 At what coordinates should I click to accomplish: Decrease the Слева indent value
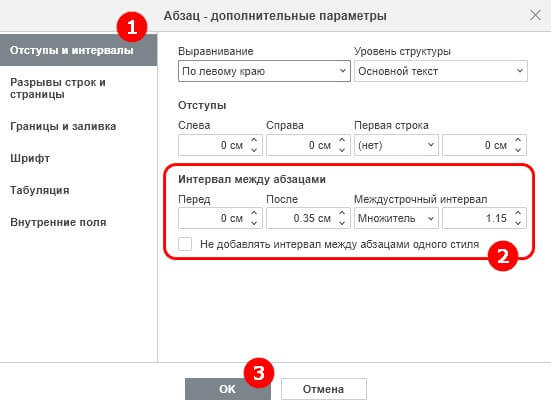click(254, 150)
